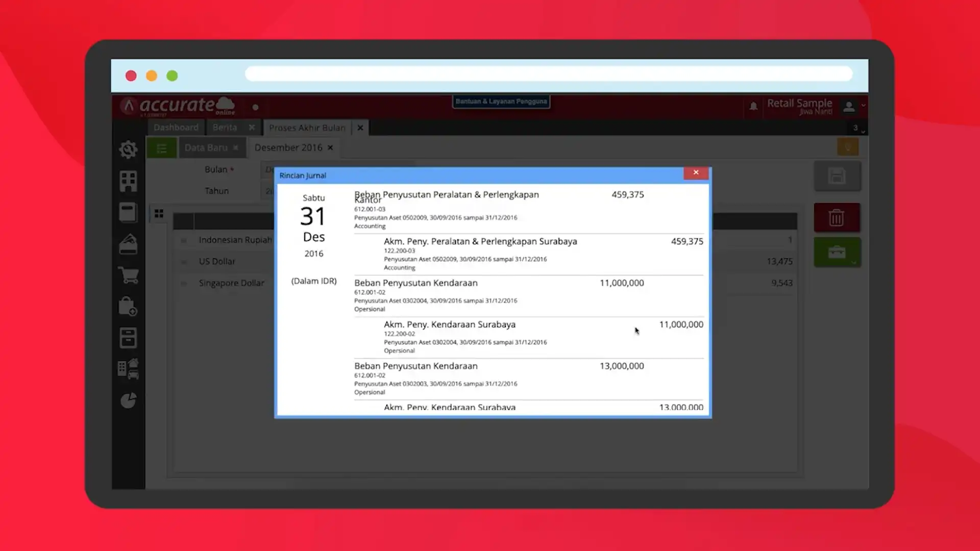Click the browser address bar

549,74
